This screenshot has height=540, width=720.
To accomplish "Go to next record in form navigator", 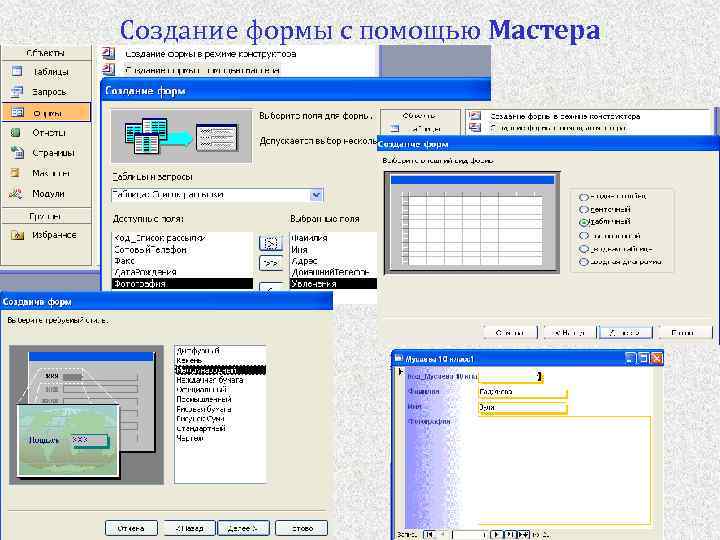I will pyautogui.click(x=496, y=534).
